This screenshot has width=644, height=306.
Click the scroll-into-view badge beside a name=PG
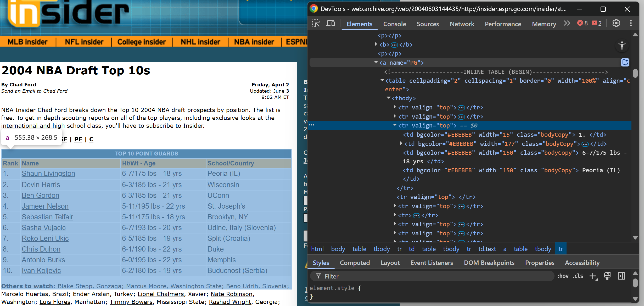625,63
